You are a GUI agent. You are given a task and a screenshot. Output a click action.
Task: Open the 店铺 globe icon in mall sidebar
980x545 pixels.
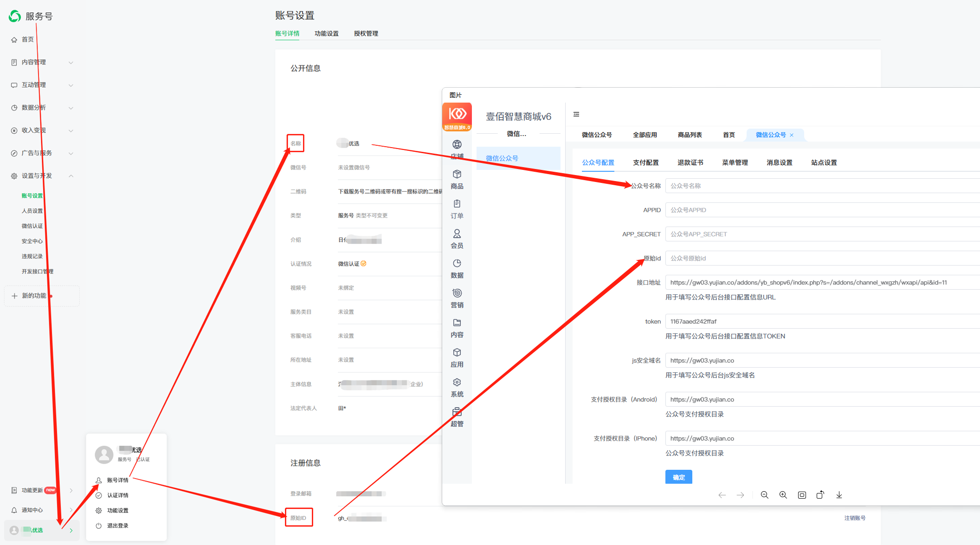(x=457, y=144)
